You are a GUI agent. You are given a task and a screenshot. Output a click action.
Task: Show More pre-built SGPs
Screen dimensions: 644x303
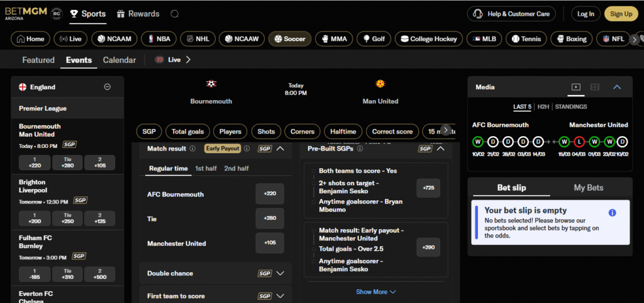[376, 292]
